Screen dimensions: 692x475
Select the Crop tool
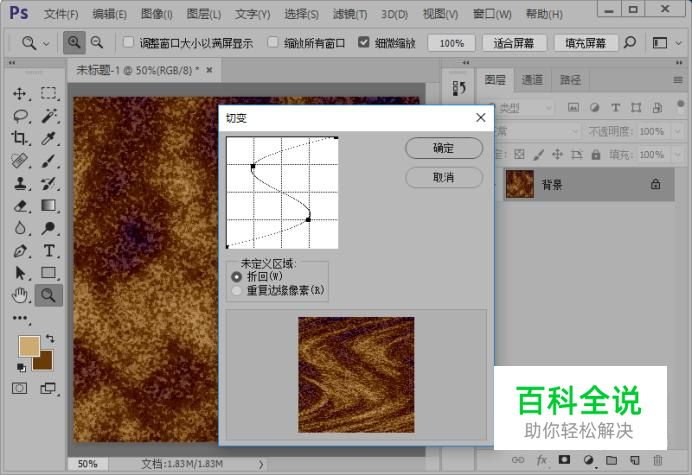pos(20,139)
